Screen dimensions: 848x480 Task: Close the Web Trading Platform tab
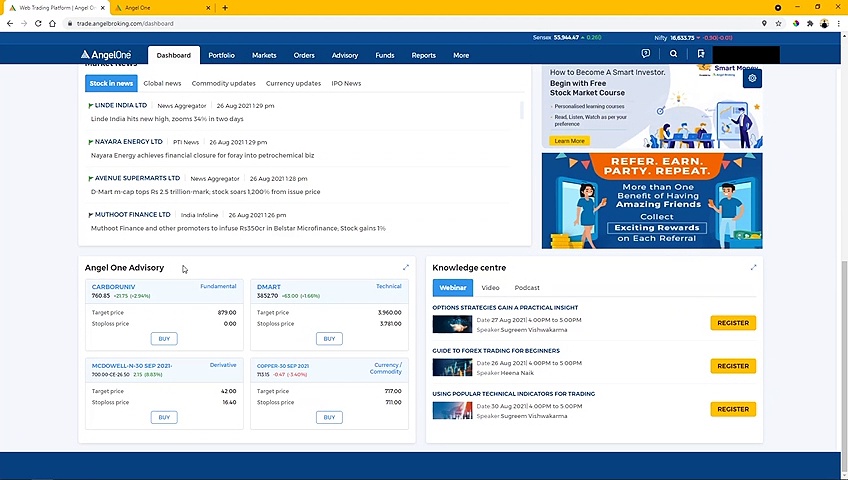[103, 8]
